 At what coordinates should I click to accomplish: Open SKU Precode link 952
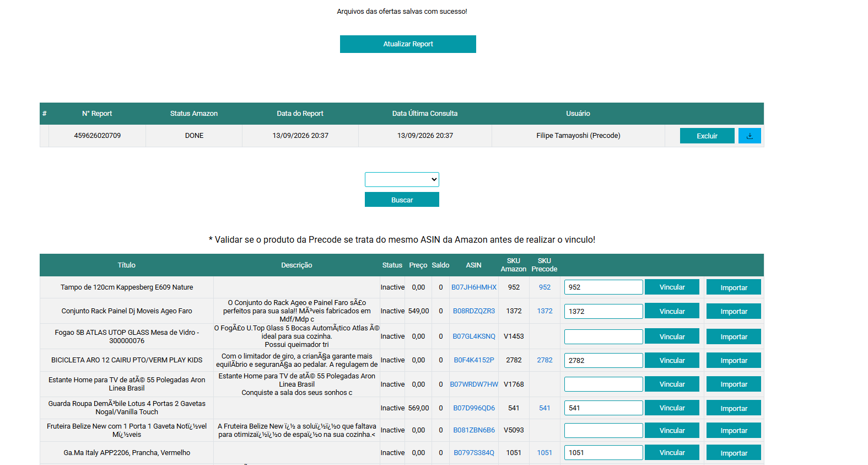coord(544,287)
